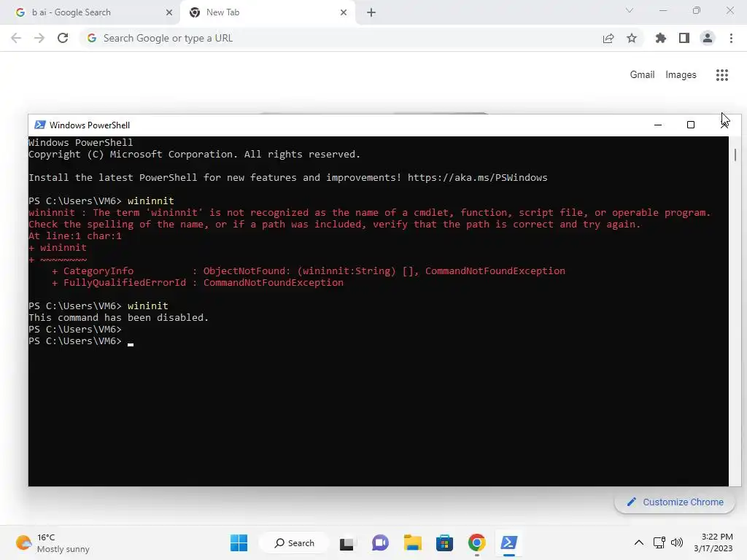The width and height of the screenshot is (747, 560).
Task: Click the 'Windows PowerShell' title bar text
Action: [90, 125]
